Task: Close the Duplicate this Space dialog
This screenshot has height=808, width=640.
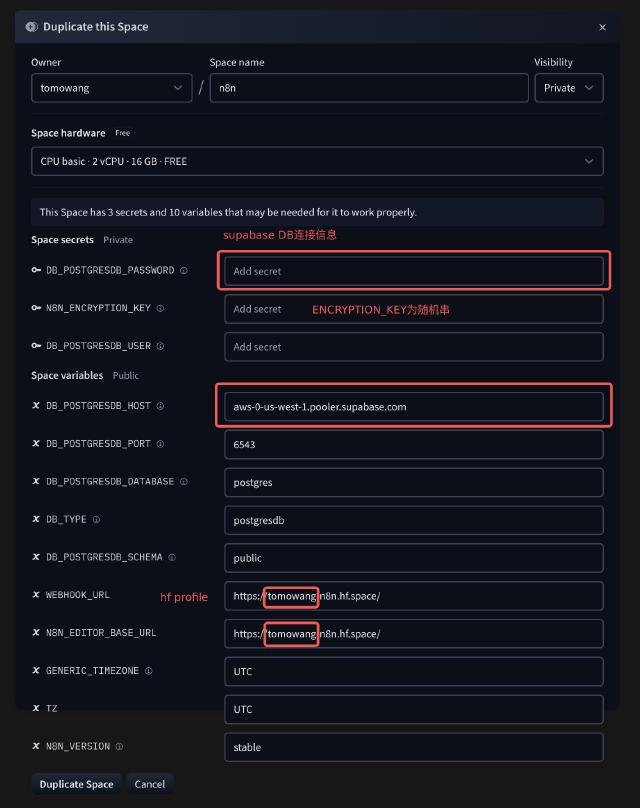Action: (602, 27)
